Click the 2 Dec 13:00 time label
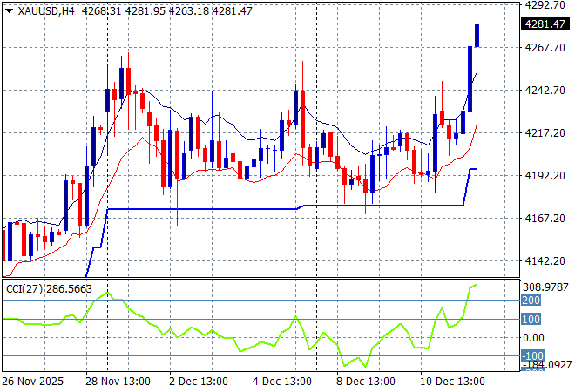This screenshot has height=392, width=575. pyautogui.click(x=197, y=382)
